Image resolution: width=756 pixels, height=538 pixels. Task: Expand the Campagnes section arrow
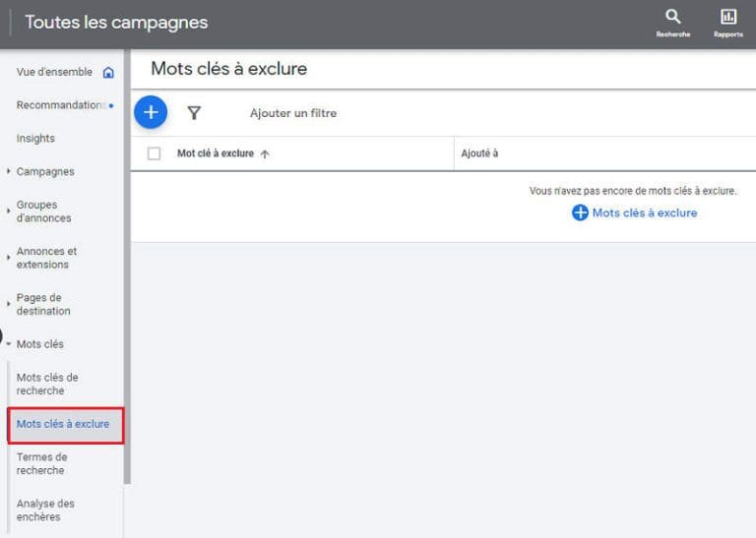9,172
